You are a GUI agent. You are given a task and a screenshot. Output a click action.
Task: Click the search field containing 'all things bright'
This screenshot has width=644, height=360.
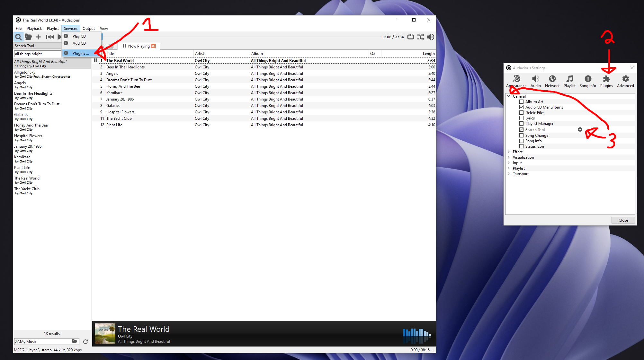[38, 54]
